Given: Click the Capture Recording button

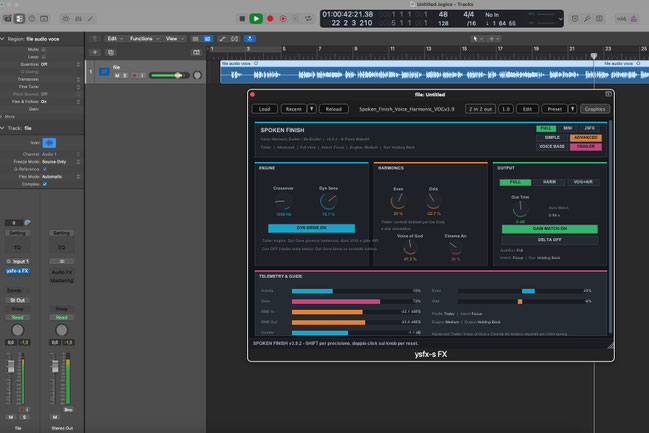Looking at the screenshot, I should coord(283,19).
